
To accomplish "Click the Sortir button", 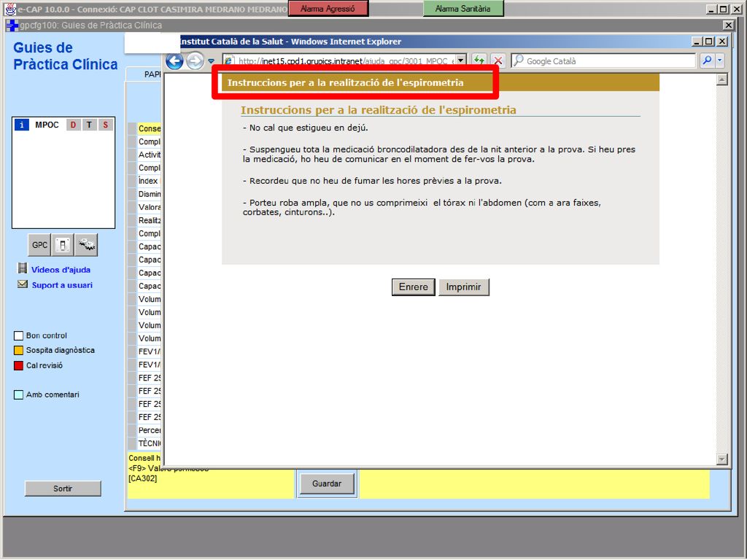I will click(63, 489).
